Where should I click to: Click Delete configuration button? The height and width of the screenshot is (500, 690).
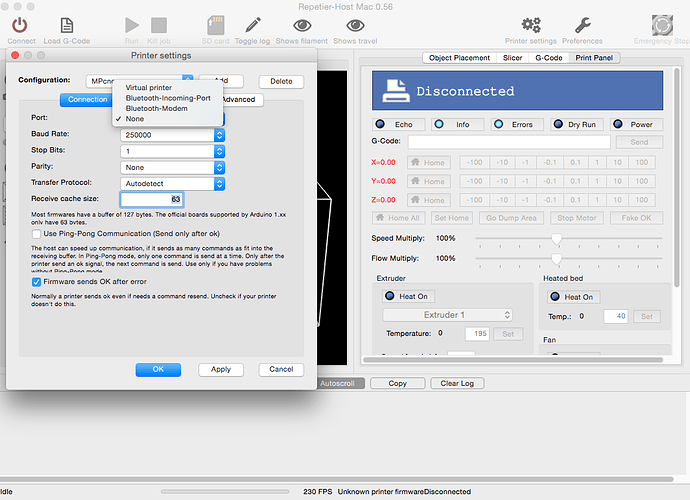281,81
